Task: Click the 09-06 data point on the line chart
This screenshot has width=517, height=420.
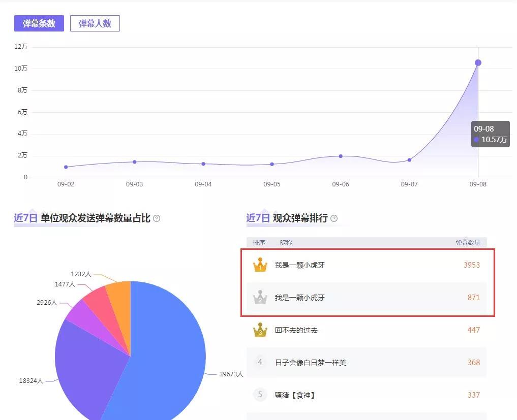Action: point(340,156)
